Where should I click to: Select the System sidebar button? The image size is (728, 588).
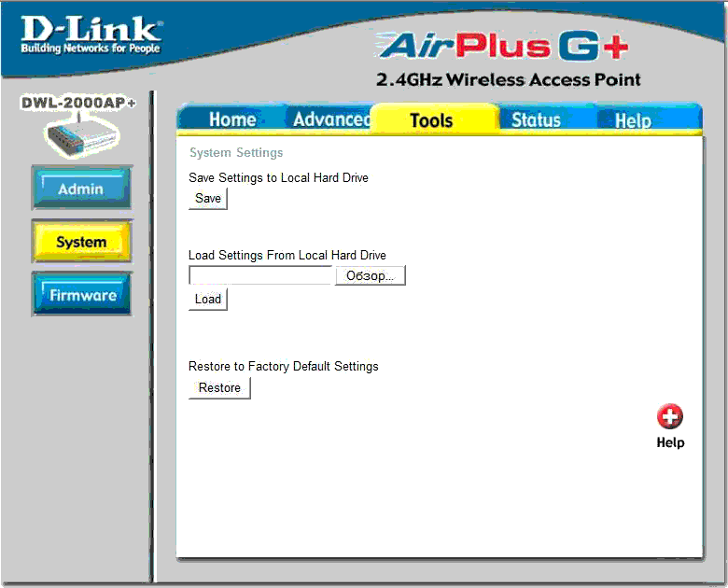[x=82, y=242]
